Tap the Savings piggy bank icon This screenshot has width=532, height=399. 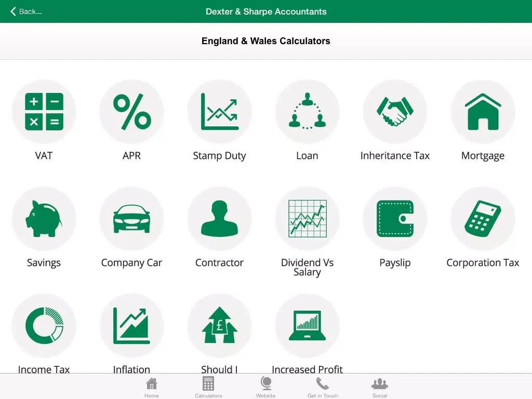pyautogui.click(x=44, y=219)
